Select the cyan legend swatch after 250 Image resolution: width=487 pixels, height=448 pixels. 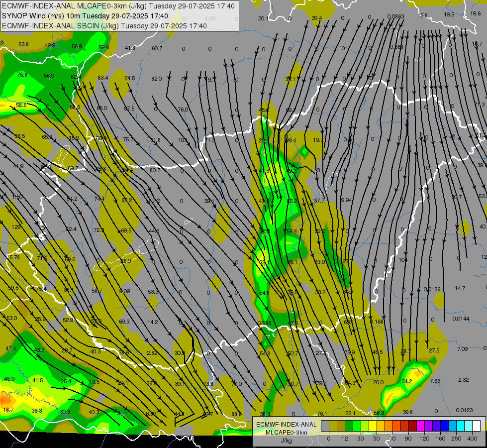(x=460, y=426)
